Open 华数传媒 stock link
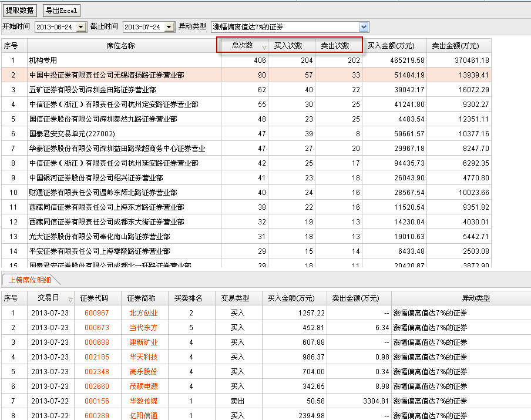The image size is (531, 420). point(143,401)
